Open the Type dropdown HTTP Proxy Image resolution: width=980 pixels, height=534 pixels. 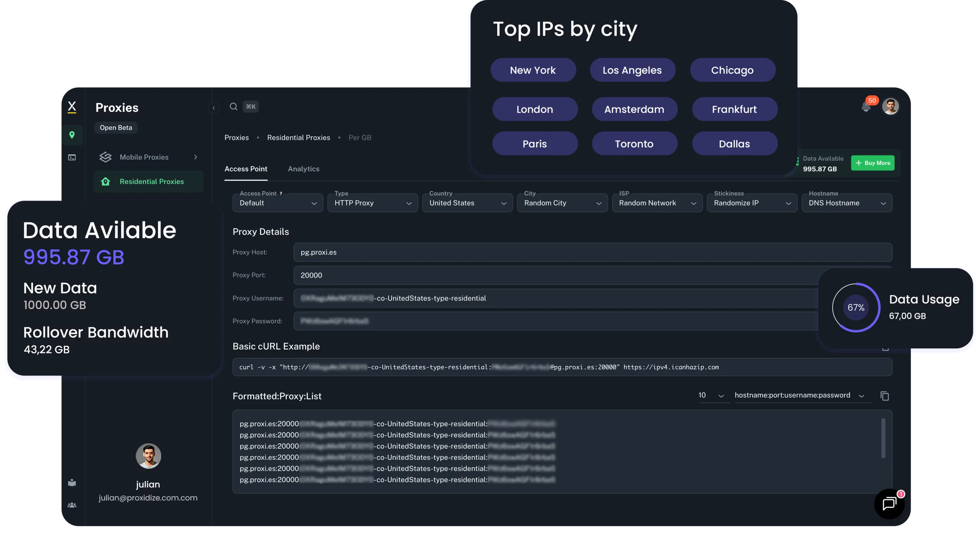click(x=372, y=203)
